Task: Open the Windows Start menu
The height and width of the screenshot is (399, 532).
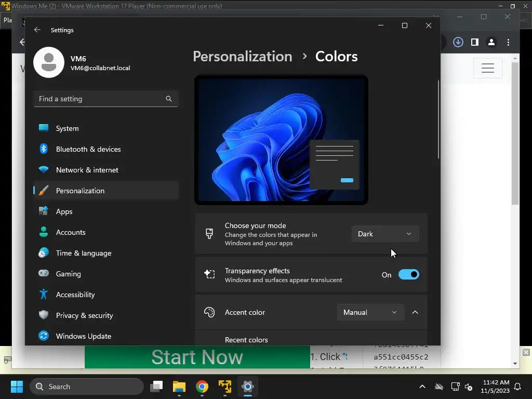Action: (17, 387)
